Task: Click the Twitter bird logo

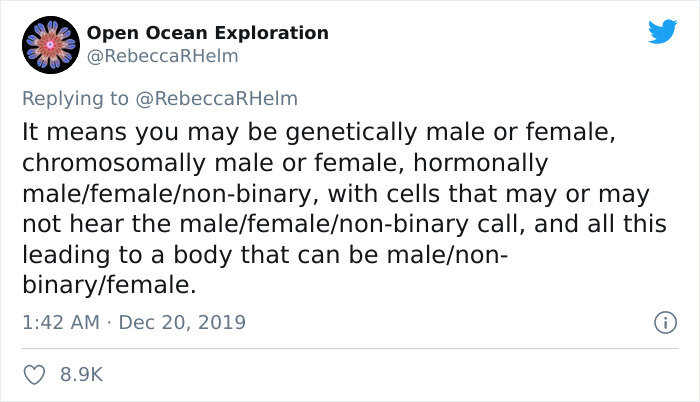Action: 662,31
